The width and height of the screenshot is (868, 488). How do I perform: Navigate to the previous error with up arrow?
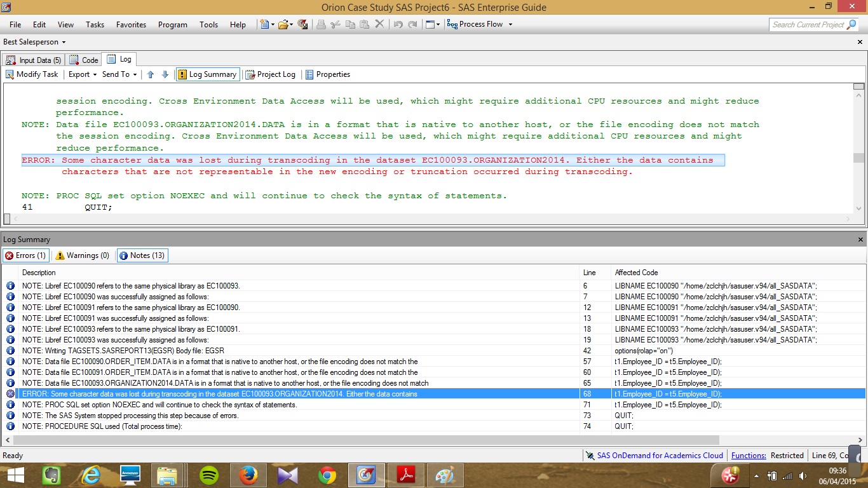(x=151, y=74)
